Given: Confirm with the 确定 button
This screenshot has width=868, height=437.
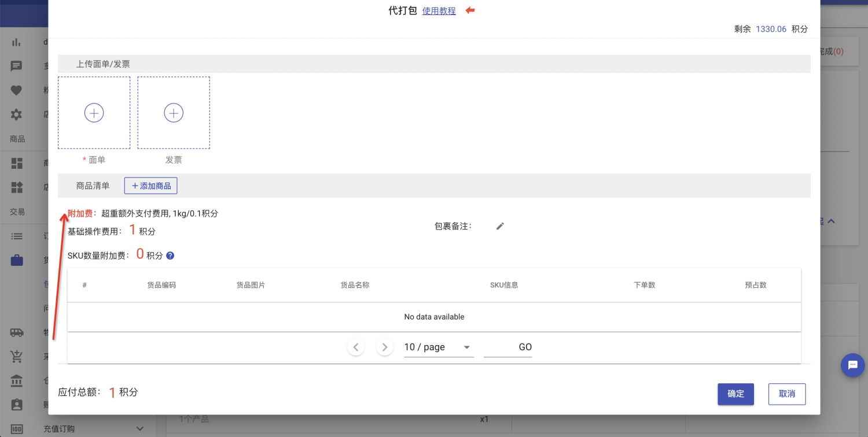Looking at the screenshot, I should tap(735, 394).
